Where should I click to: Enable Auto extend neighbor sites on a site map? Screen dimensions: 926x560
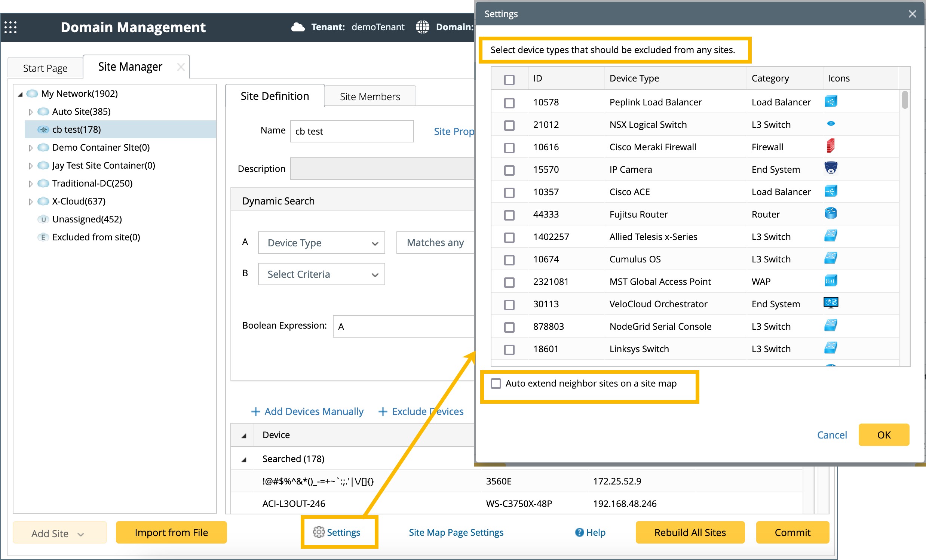(x=496, y=384)
